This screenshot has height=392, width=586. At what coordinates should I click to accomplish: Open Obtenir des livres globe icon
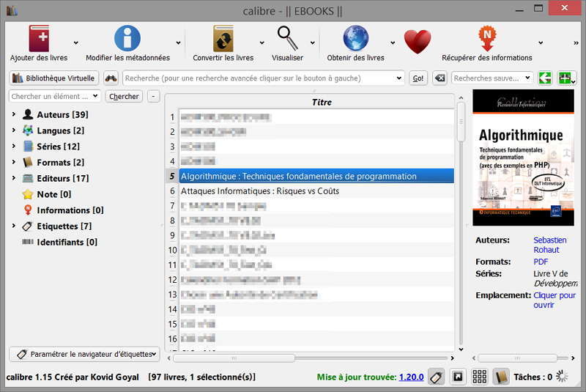point(355,38)
